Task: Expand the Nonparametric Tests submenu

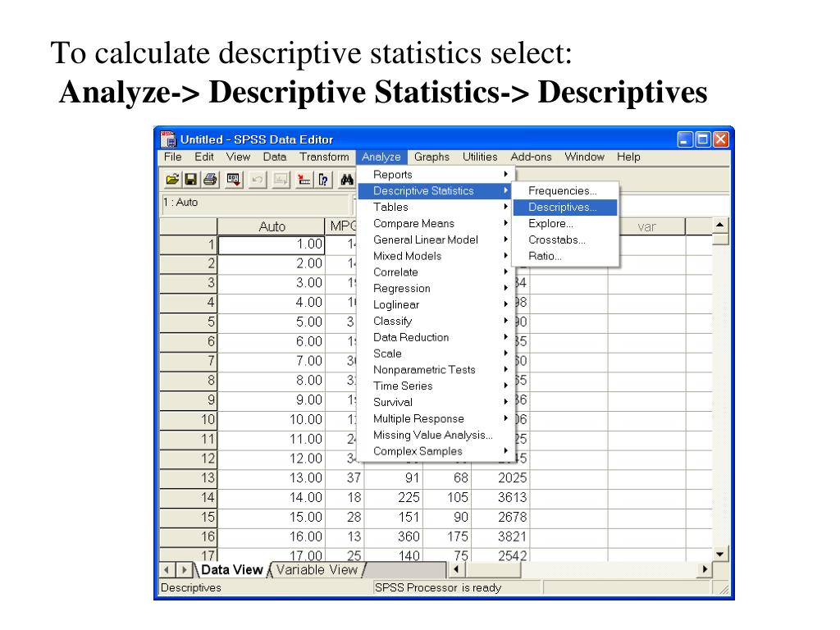Action: (436, 370)
